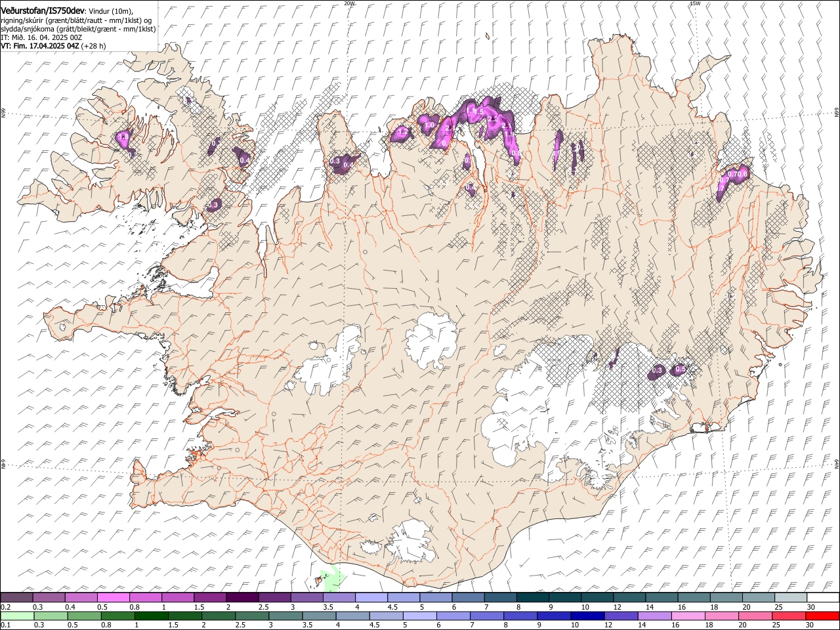Click the bottom-row legend value 0.1
Image resolution: width=840 pixels, height=630 pixels.
5,625
